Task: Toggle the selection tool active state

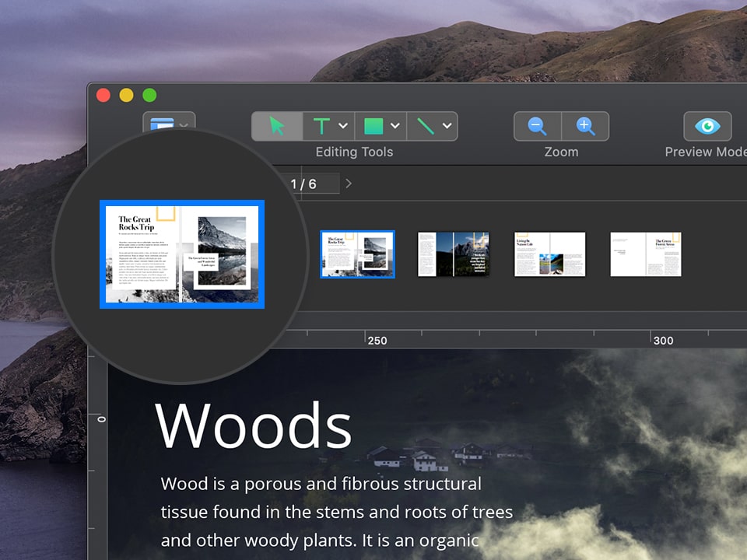Action: point(276,126)
